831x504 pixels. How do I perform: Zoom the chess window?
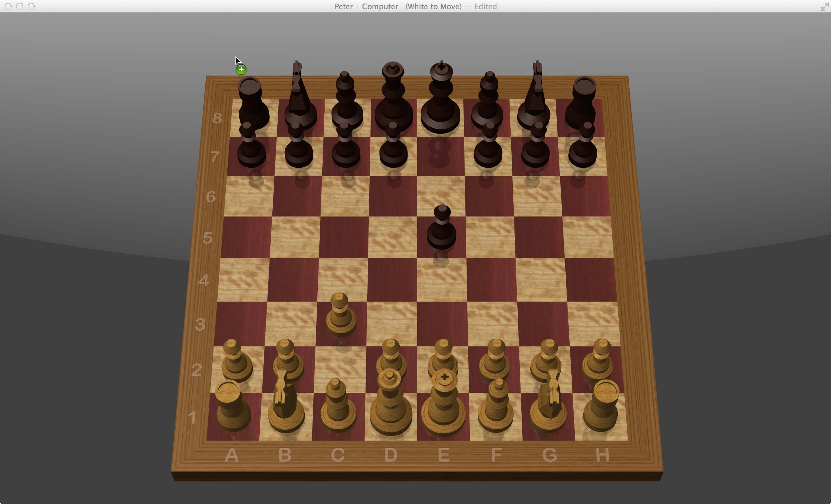point(31,6)
